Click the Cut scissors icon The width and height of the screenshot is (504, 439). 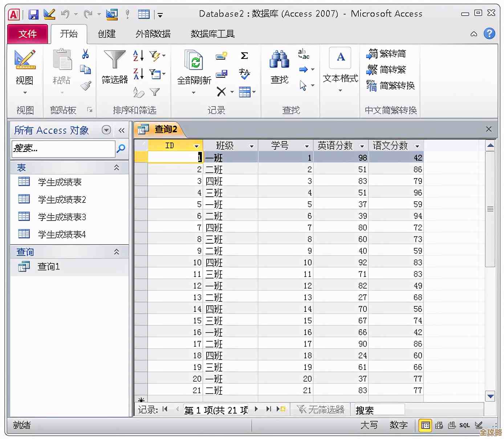pos(85,55)
